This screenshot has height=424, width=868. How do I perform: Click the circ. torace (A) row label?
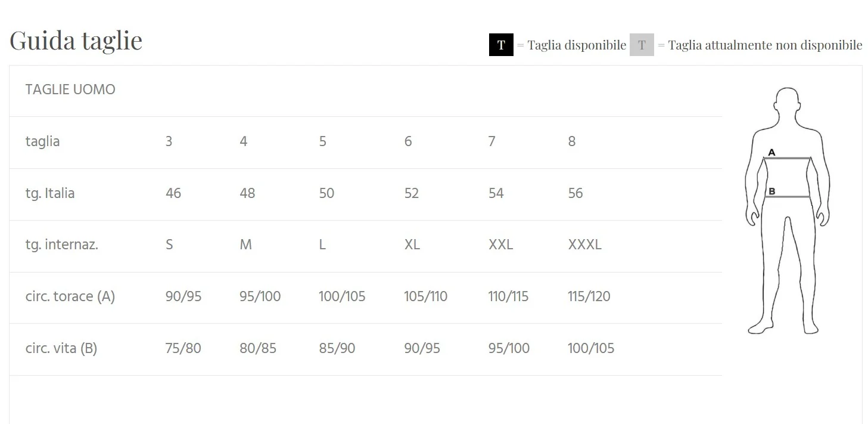click(70, 296)
